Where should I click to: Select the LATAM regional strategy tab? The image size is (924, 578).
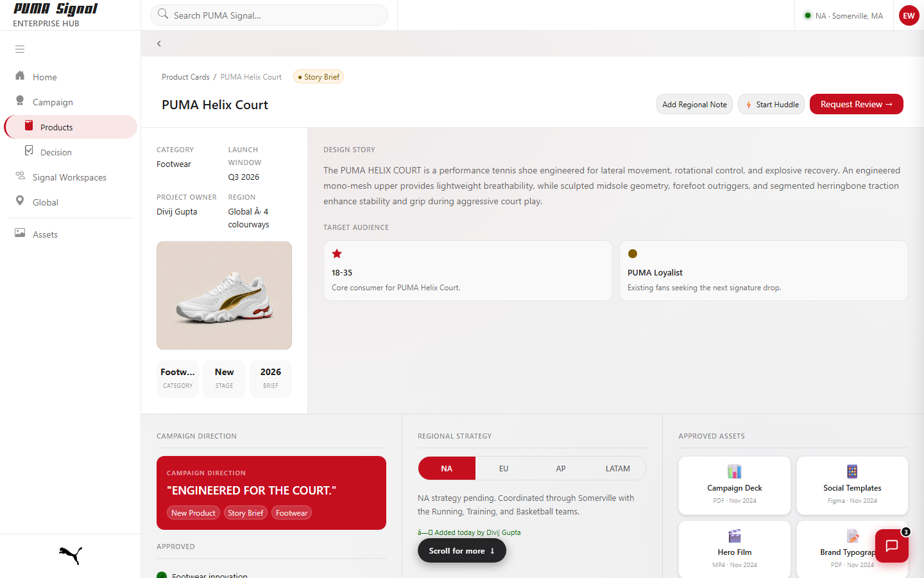(618, 468)
